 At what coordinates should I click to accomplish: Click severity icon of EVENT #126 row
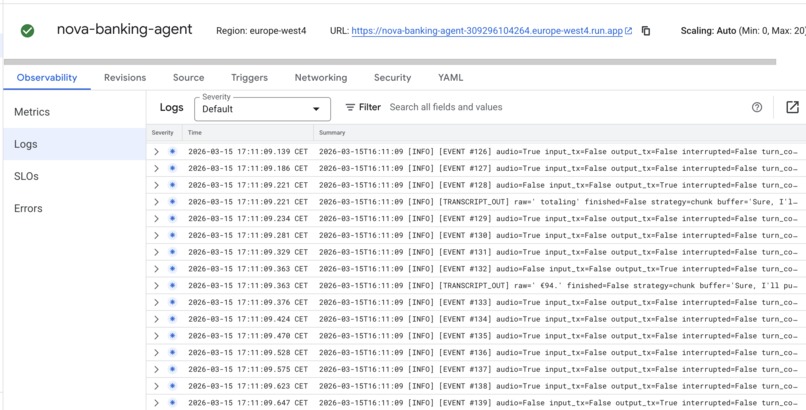tap(172, 152)
